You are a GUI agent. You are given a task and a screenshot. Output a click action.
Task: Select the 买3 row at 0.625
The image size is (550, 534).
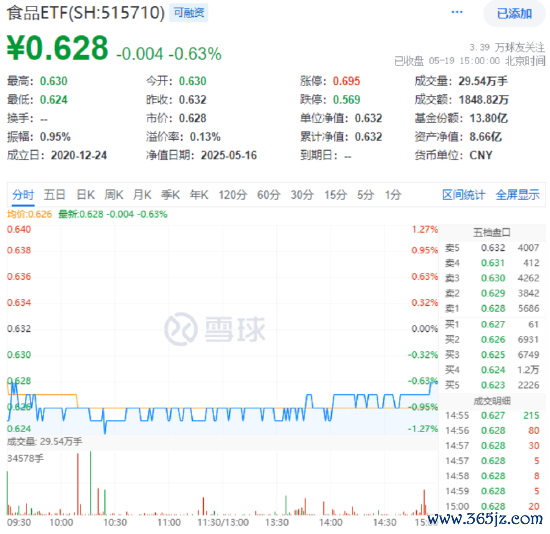(x=492, y=355)
